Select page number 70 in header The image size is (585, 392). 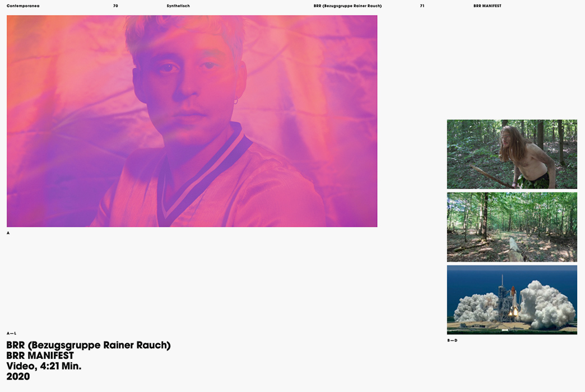[115, 6]
